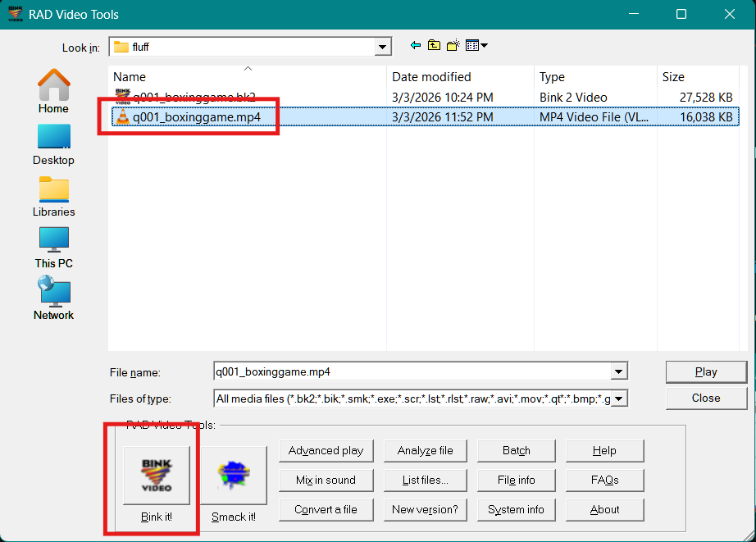Select the q001_boxinggame.bk2 file name
The width and height of the screenshot is (756, 542).
coord(194,97)
